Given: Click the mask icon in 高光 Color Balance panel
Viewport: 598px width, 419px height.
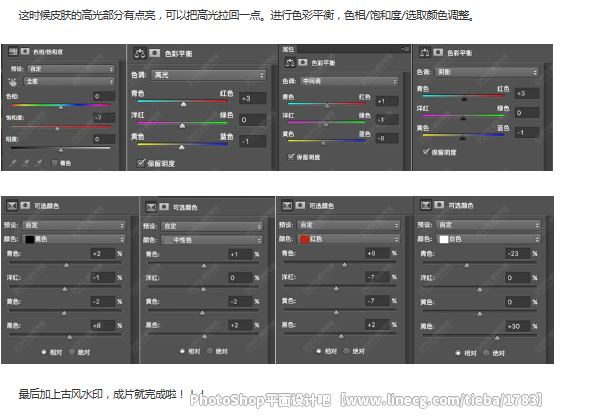Looking at the screenshot, I should 154,53.
